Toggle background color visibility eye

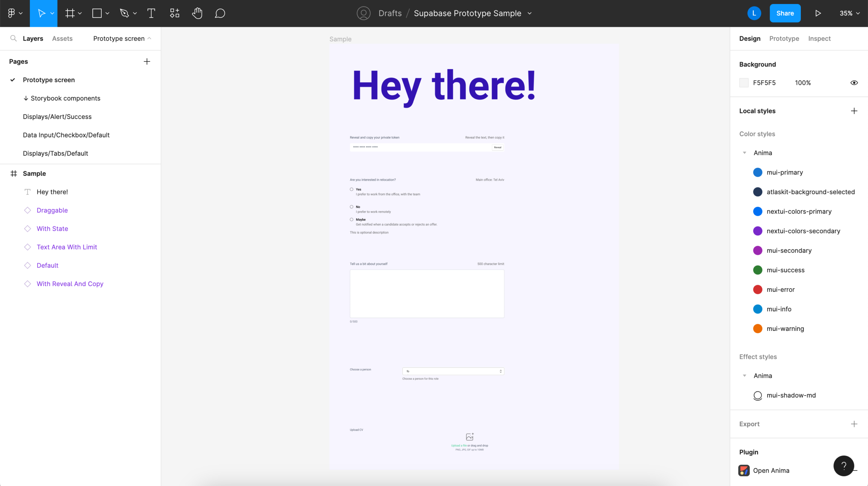pyautogui.click(x=854, y=83)
